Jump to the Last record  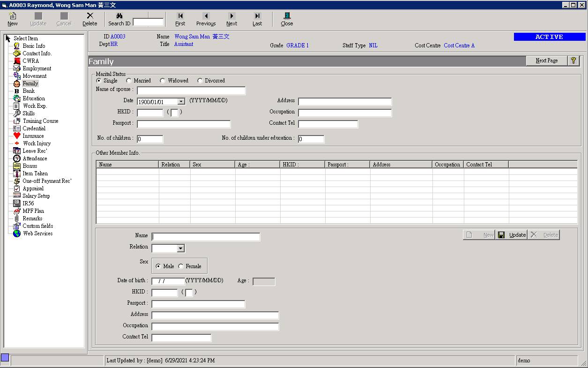pos(257,19)
